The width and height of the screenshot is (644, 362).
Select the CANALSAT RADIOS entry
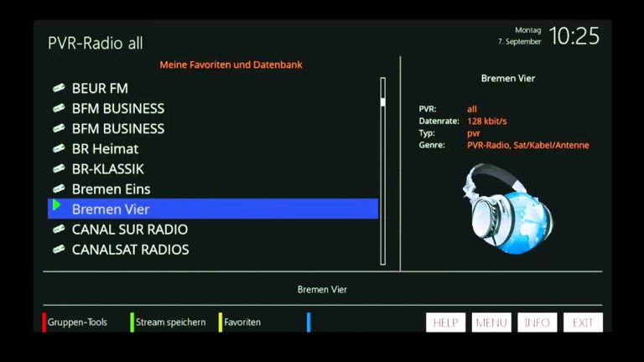[130, 249]
